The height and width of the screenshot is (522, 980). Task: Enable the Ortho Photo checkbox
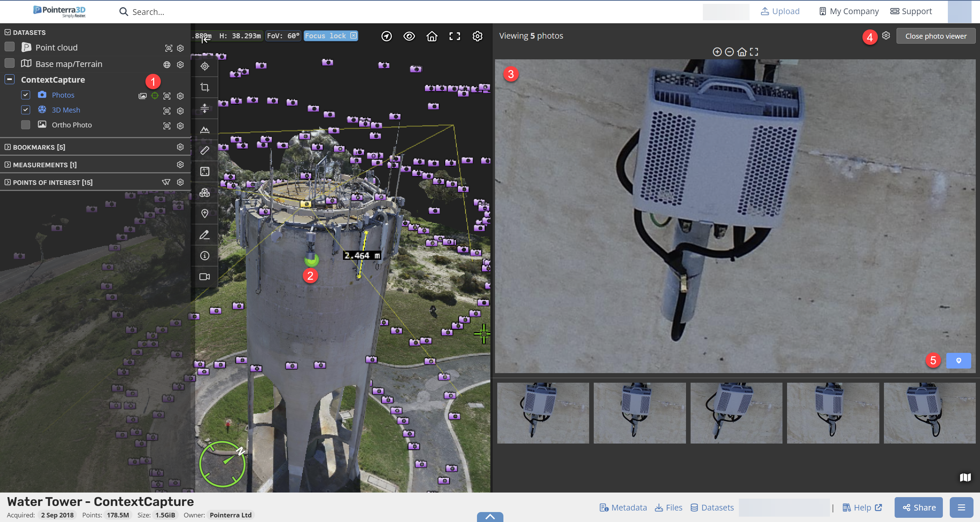26,125
